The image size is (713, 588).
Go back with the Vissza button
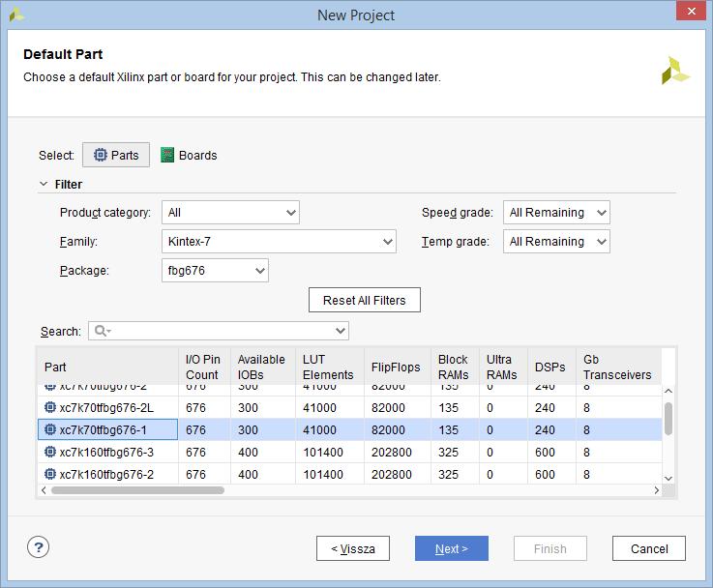click(353, 548)
